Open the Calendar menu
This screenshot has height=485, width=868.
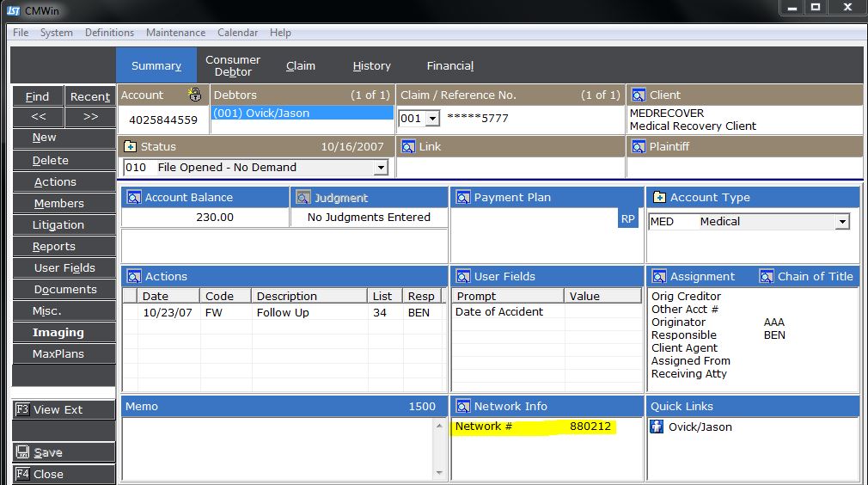(237, 33)
